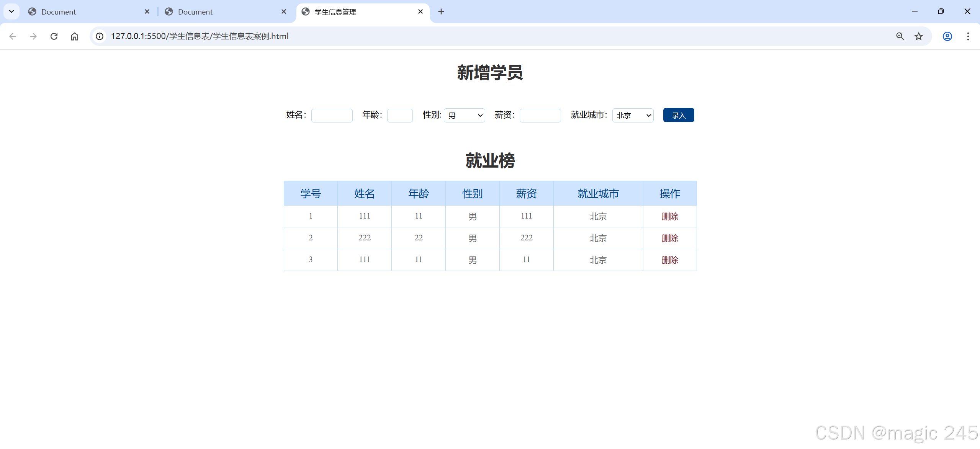The image size is (980, 449).
Task: Delete student row number 3
Action: point(670,260)
